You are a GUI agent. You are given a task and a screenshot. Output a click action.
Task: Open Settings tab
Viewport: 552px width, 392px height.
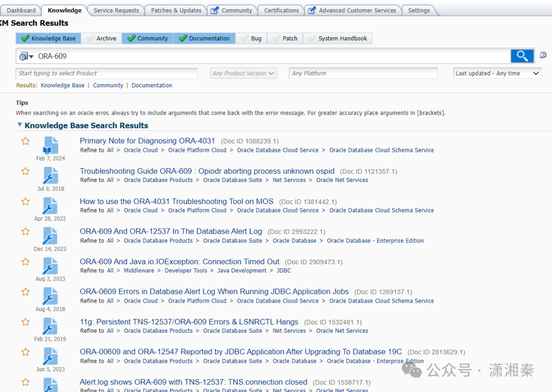pos(419,10)
